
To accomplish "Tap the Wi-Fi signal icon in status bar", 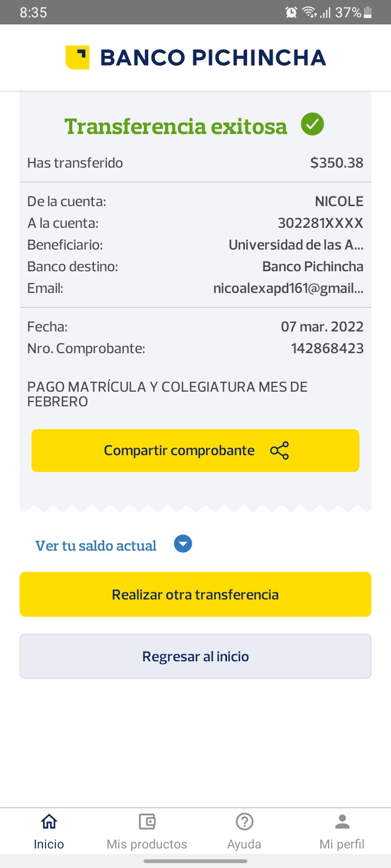I will coord(310,12).
